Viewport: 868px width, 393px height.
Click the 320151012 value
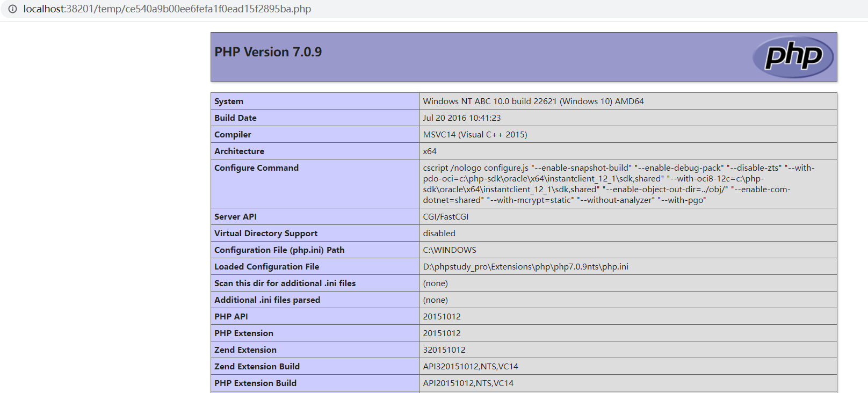444,350
